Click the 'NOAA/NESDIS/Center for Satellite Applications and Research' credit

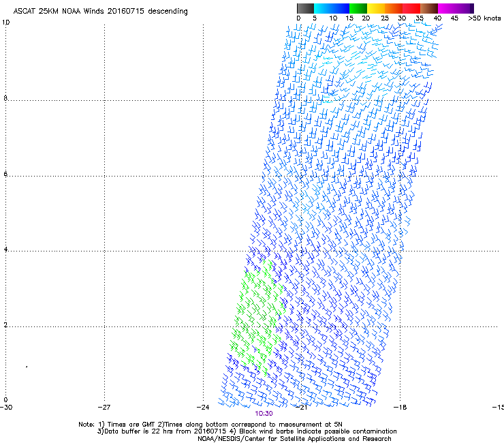[x=294, y=439]
